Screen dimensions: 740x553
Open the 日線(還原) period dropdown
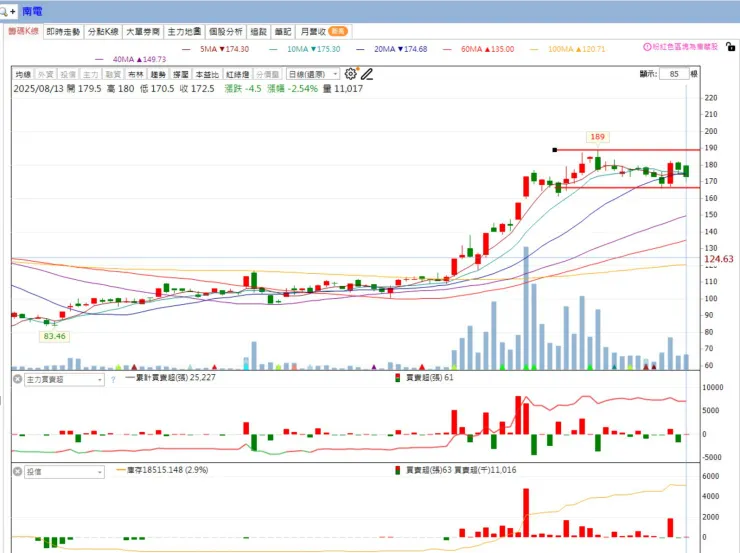(x=313, y=75)
